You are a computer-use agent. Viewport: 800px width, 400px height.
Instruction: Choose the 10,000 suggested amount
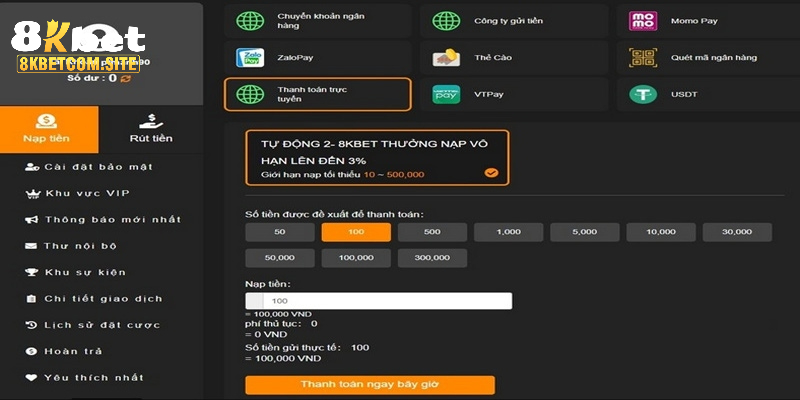coord(661,232)
